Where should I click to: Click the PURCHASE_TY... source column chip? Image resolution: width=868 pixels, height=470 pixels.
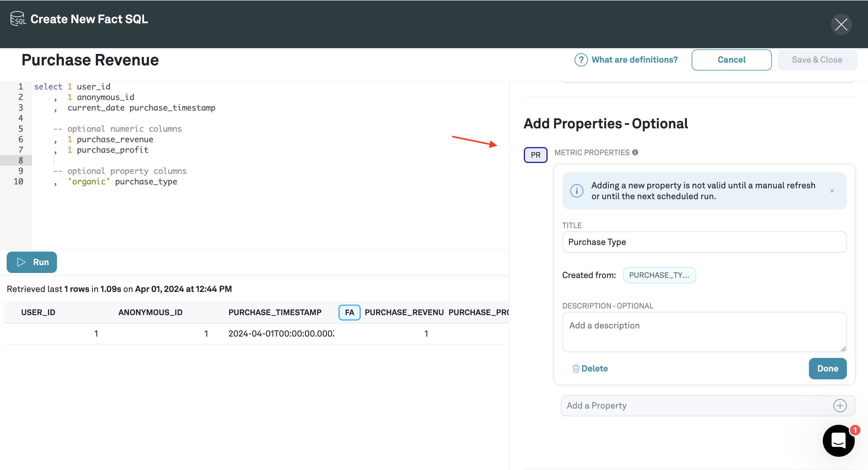pyautogui.click(x=659, y=275)
